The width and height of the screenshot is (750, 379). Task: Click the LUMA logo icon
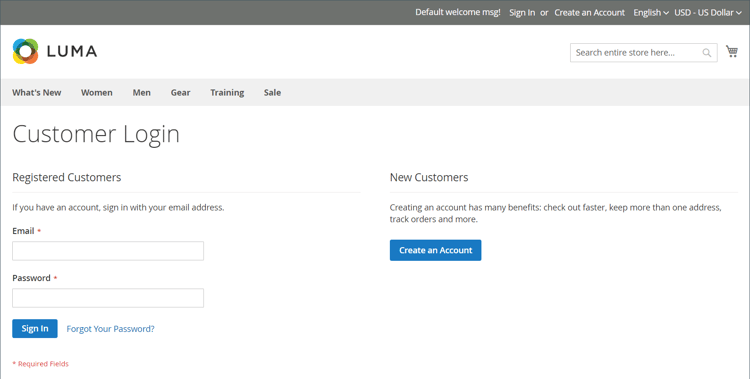pyautogui.click(x=25, y=51)
